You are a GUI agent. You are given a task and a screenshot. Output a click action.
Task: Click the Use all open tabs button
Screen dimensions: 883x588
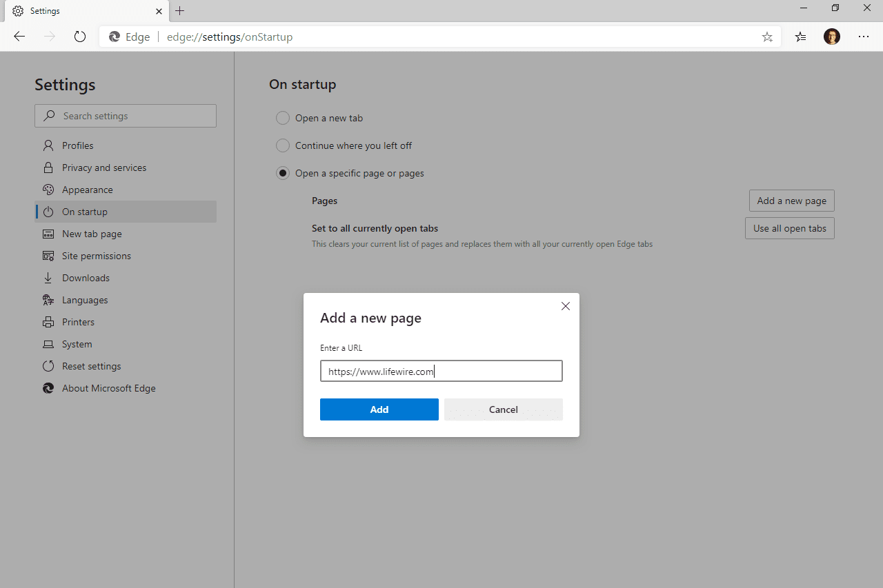(790, 228)
